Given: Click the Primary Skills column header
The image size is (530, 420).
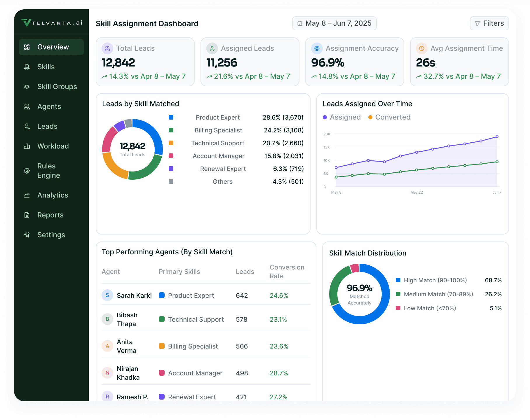Looking at the screenshot, I should click(x=179, y=272).
